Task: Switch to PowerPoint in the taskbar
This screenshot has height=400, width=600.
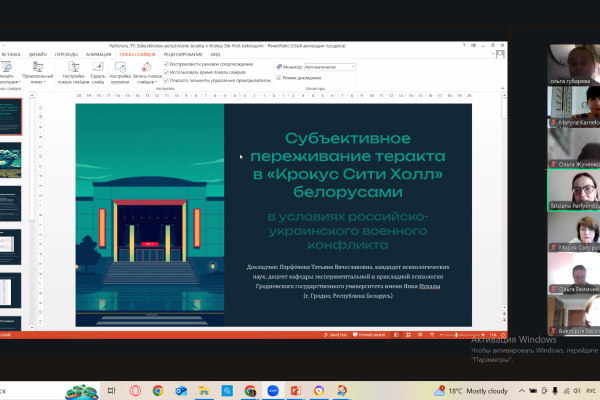Action: [x=296, y=391]
